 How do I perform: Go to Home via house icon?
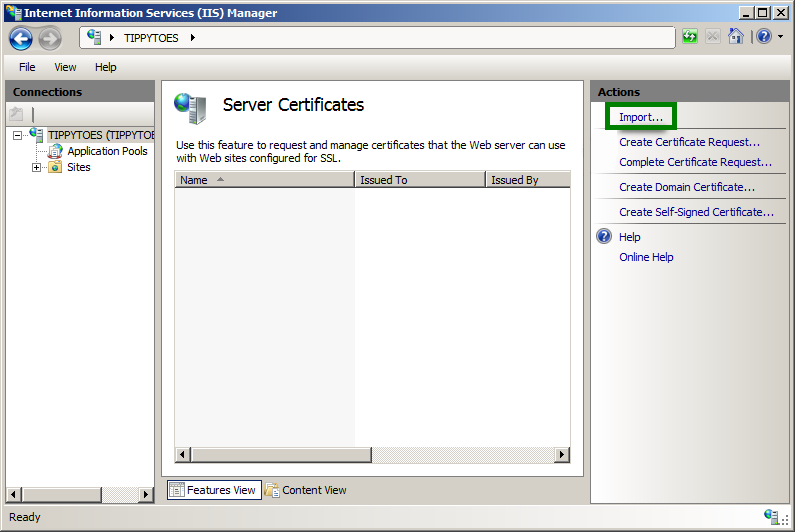736,37
